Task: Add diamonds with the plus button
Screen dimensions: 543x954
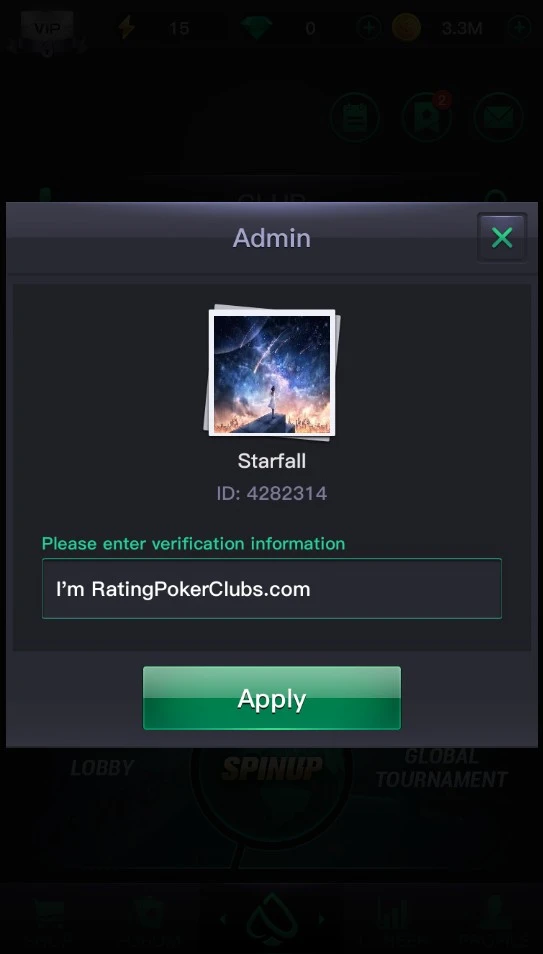Action: click(368, 28)
